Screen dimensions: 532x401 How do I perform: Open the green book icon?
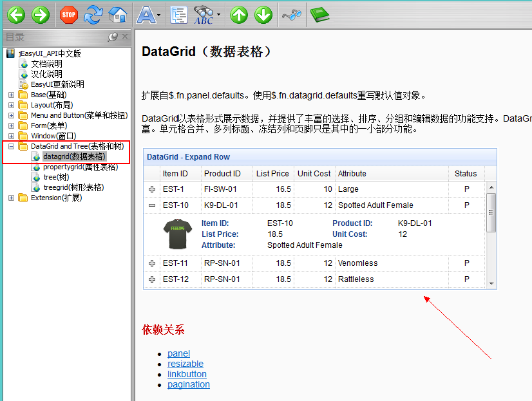pos(319,15)
